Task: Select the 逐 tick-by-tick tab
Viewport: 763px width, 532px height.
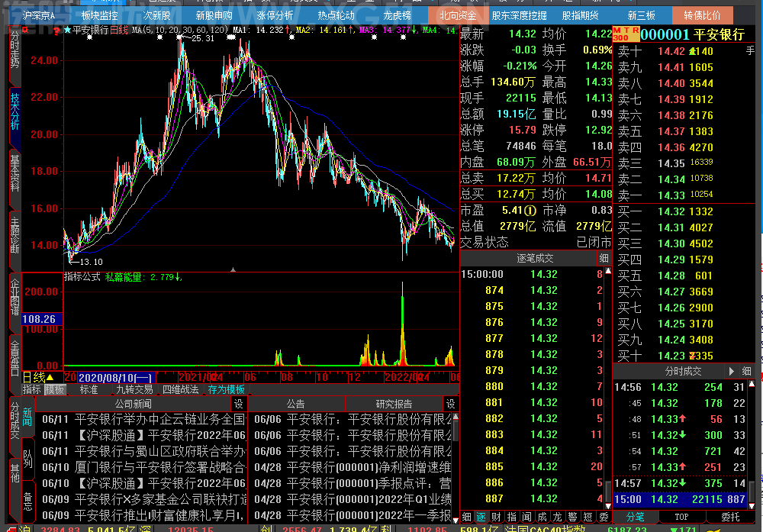Action: tap(481, 517)
